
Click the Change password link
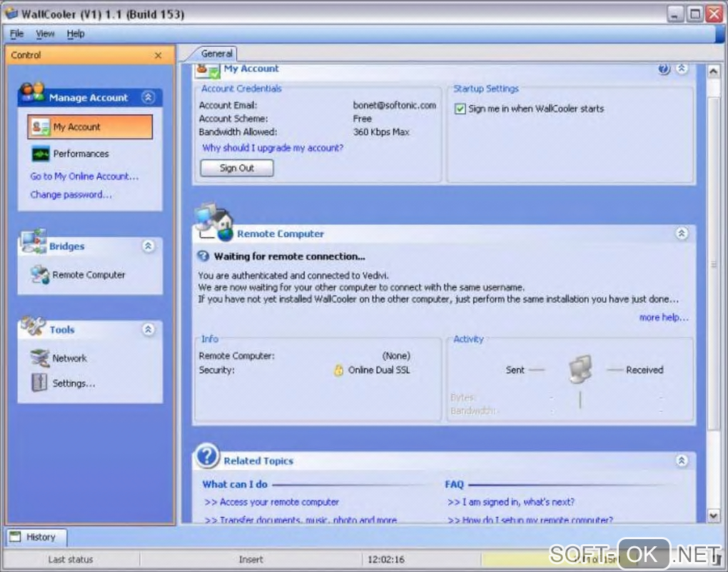(x=71, y=195)
